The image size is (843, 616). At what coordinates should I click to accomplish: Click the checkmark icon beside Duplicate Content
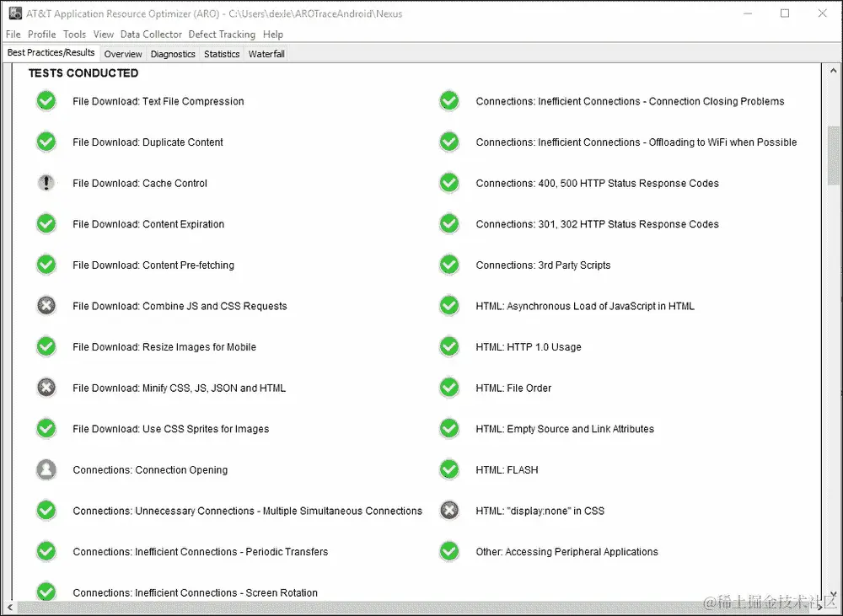click(x=46, y=142)
